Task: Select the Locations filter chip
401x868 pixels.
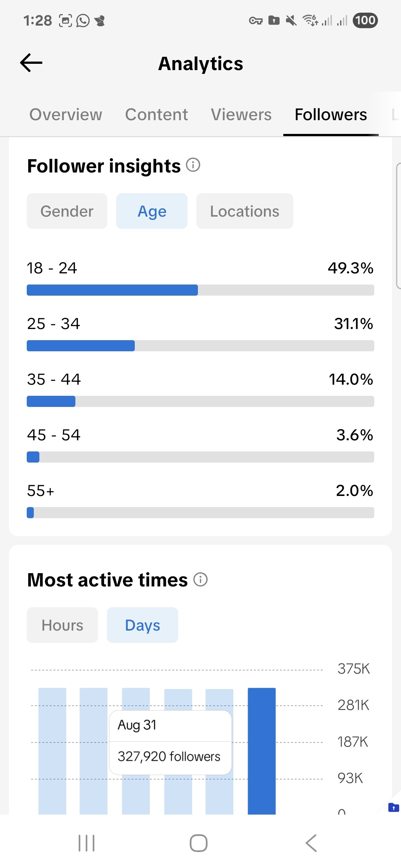Action: [245, 211]
